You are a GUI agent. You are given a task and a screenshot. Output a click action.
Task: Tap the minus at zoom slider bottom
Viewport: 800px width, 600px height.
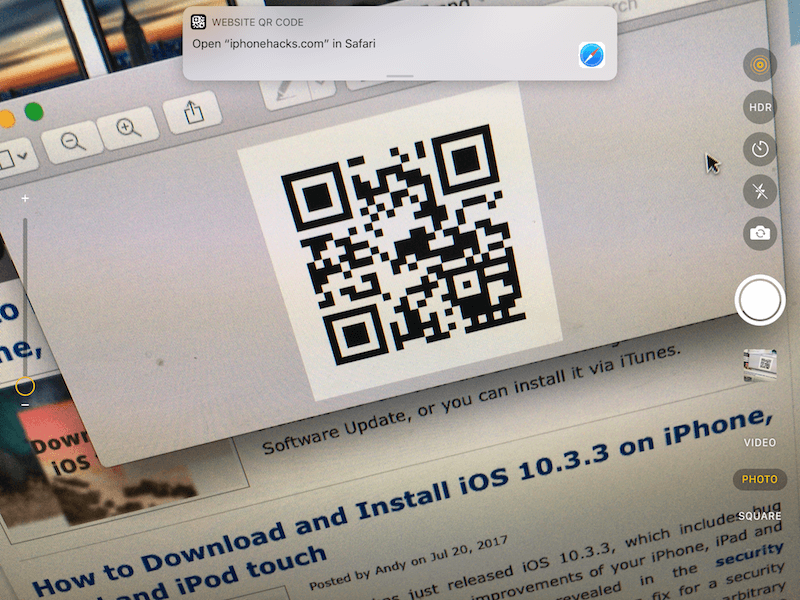(25, 405)
